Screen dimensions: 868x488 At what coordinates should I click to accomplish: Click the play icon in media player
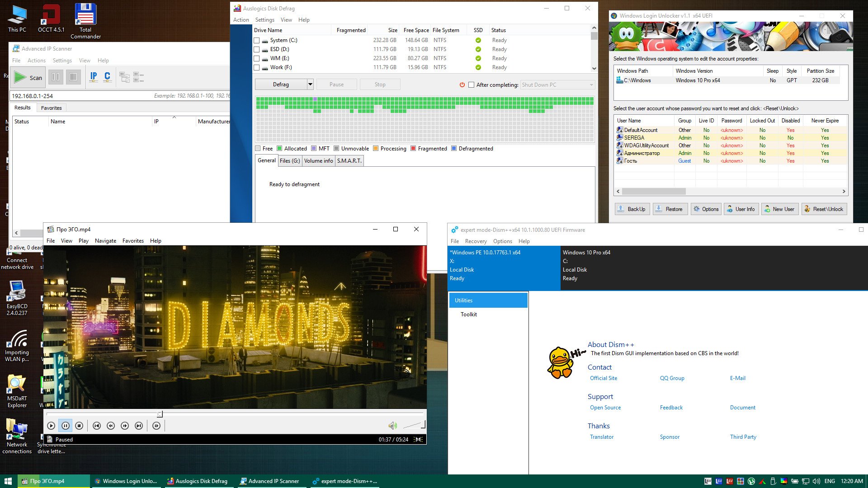point(51,426)
